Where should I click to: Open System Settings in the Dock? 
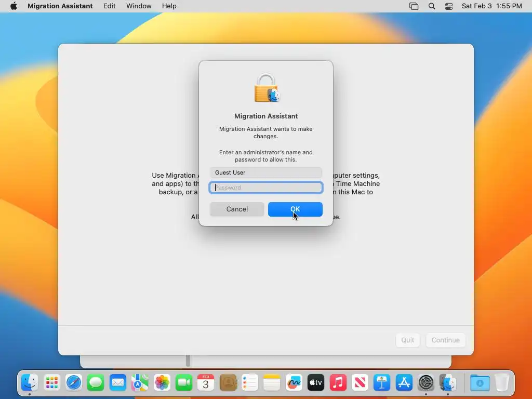426,383
